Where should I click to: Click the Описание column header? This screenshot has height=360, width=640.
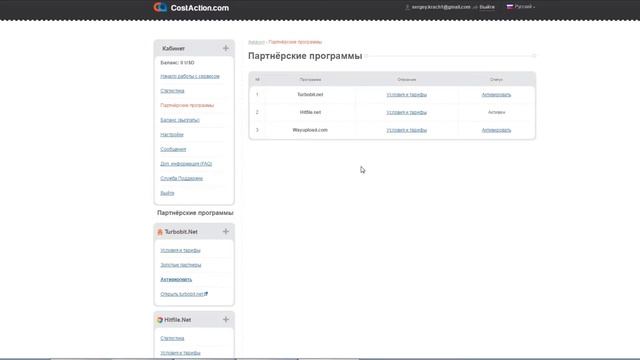tap(407, 80)
